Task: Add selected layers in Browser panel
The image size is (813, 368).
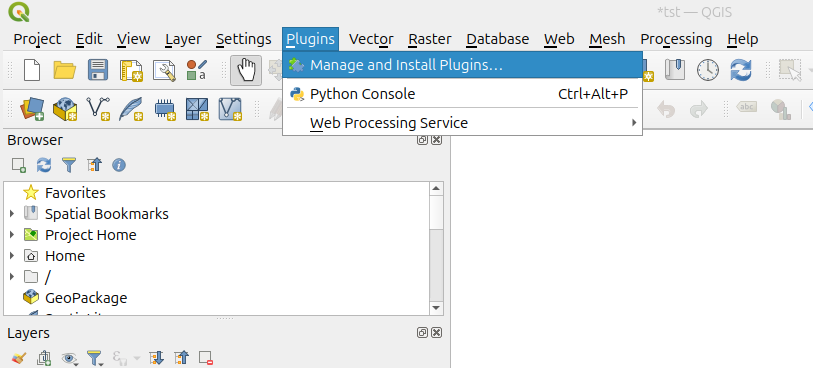Action: (x=19, y=165)
